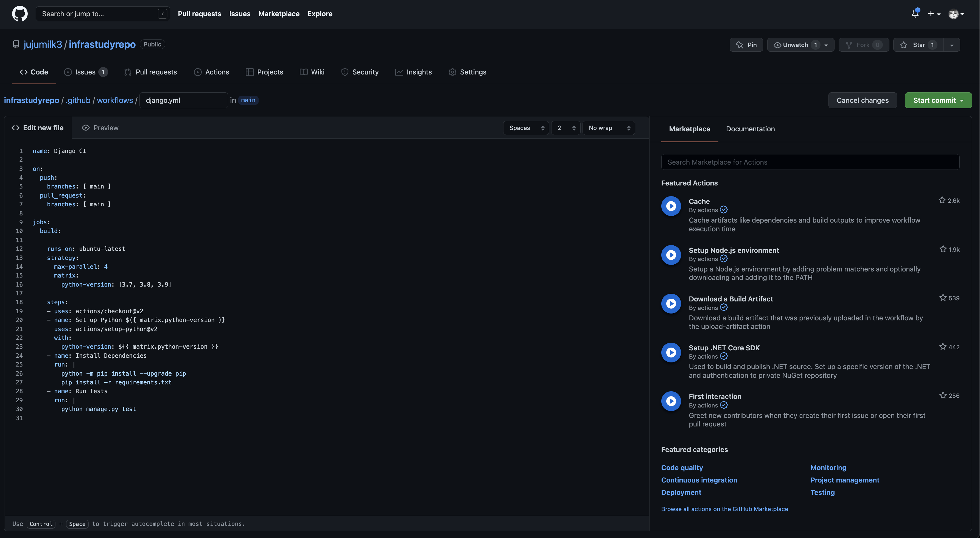The image size is (980, 538).
Task: Click the Setup Node.js action icon
Action: (x=671, y=255)
